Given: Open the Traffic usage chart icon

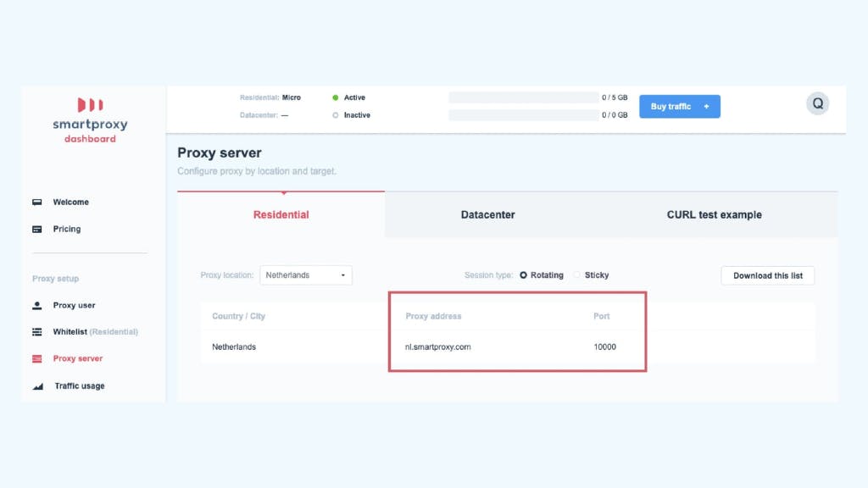Looking at the screenshot, I should (37, 386).
